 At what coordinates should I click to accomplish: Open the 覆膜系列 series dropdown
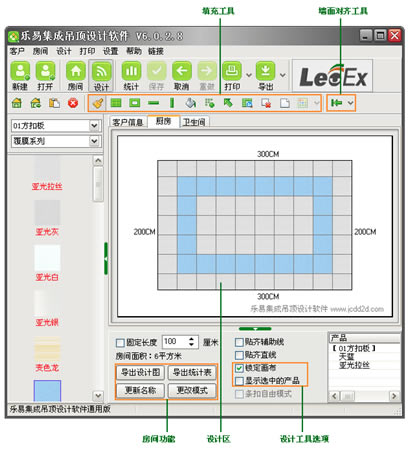pyautogui.click(x=94, y=141)
